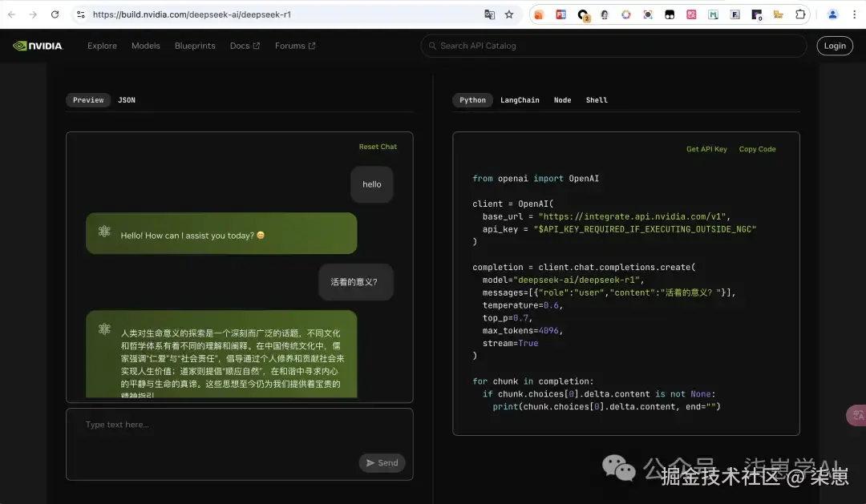
Task: Open Blueprints in the navigation
Action: (x=195, y=46)
